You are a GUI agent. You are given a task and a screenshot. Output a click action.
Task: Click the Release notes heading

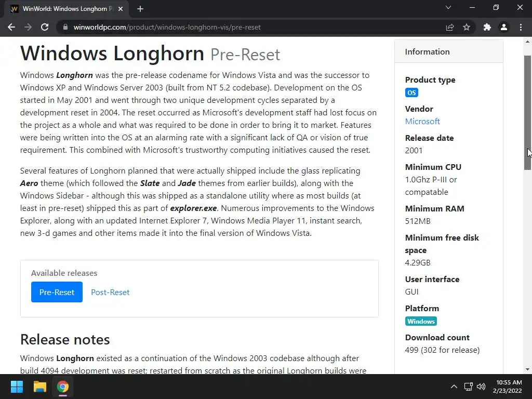click(65, 340)
